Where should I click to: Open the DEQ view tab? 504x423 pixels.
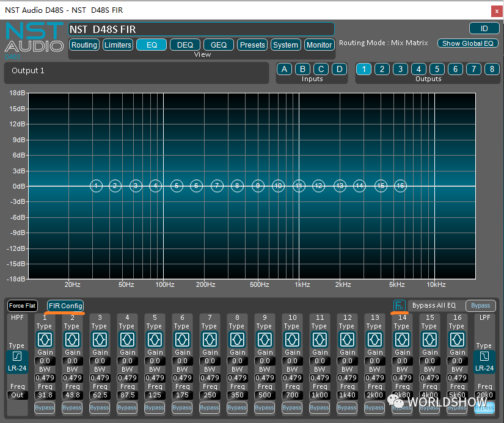point(185,45)
